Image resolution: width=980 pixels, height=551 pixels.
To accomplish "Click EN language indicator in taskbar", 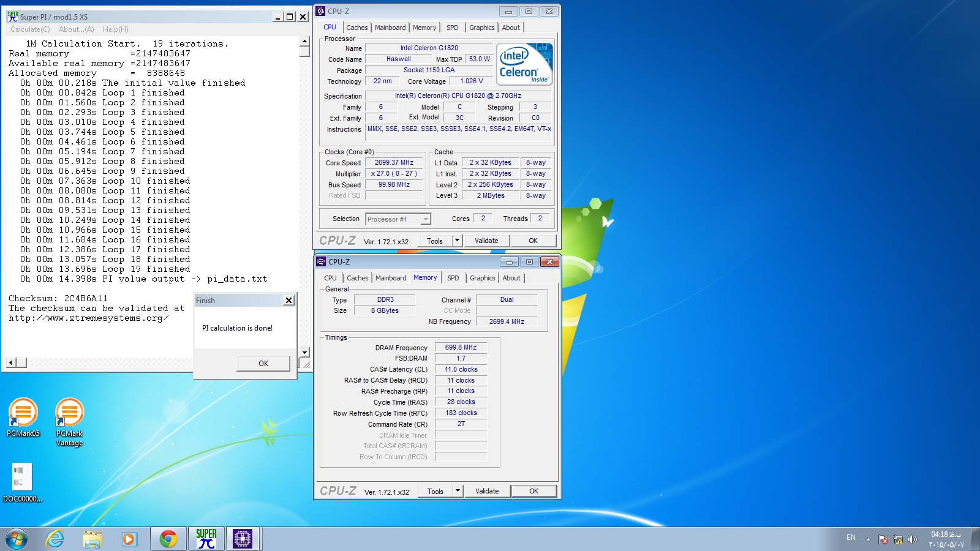I will click(851, 538).
